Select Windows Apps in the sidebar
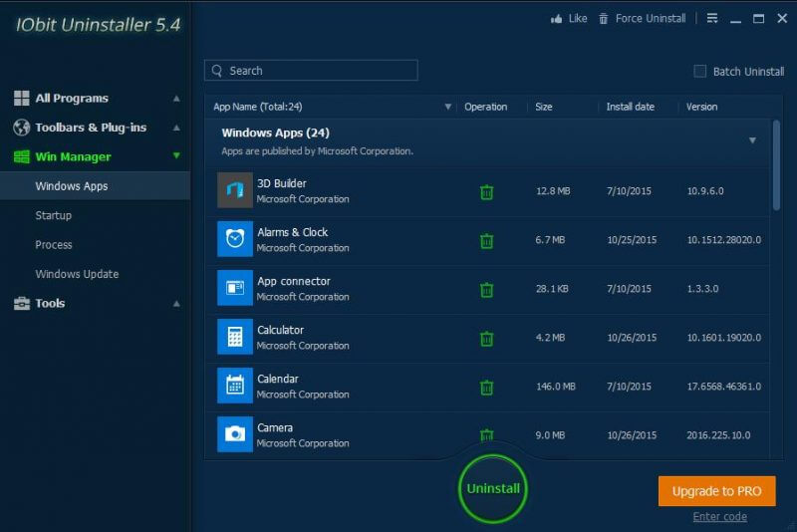 [x=95, y=186]
